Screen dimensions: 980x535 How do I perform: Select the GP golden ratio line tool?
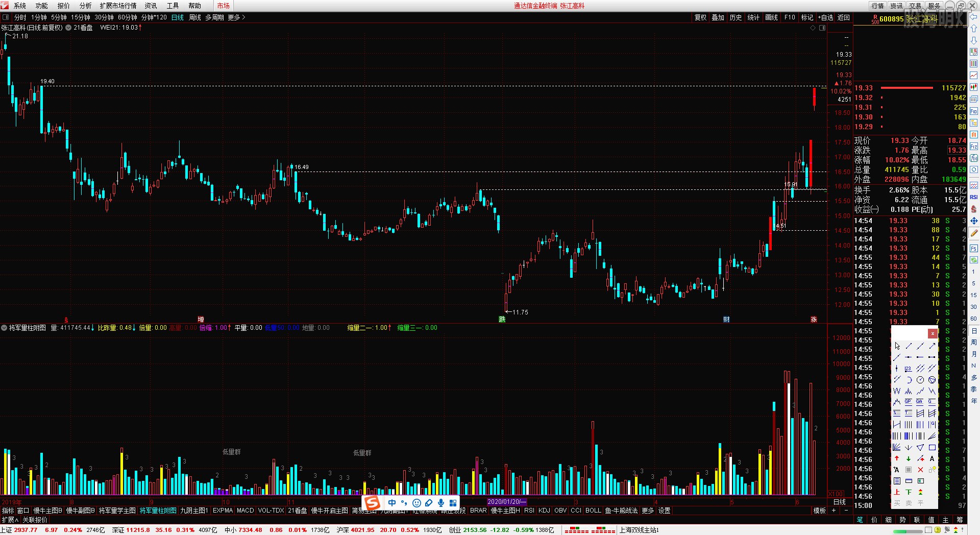pyautogui.click(x=909, y=402)
